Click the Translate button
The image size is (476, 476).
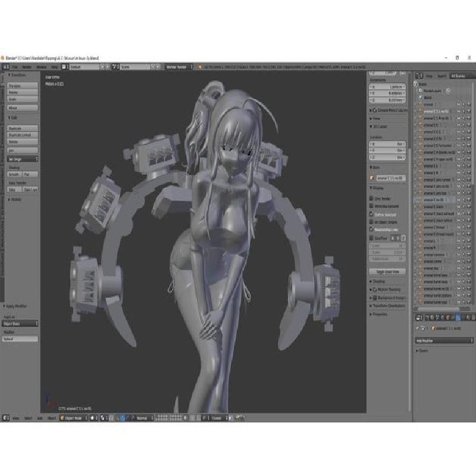pyautogui.click(x=23, y=86)
